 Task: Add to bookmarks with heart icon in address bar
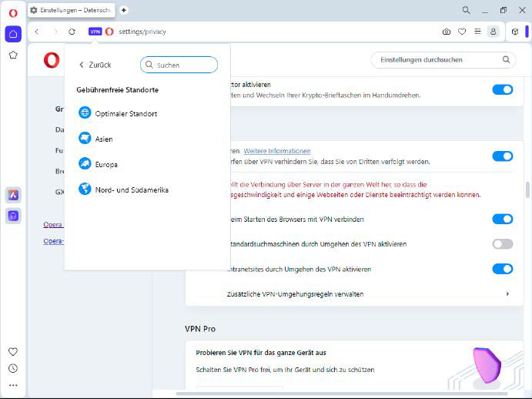(x=462, y=32)
